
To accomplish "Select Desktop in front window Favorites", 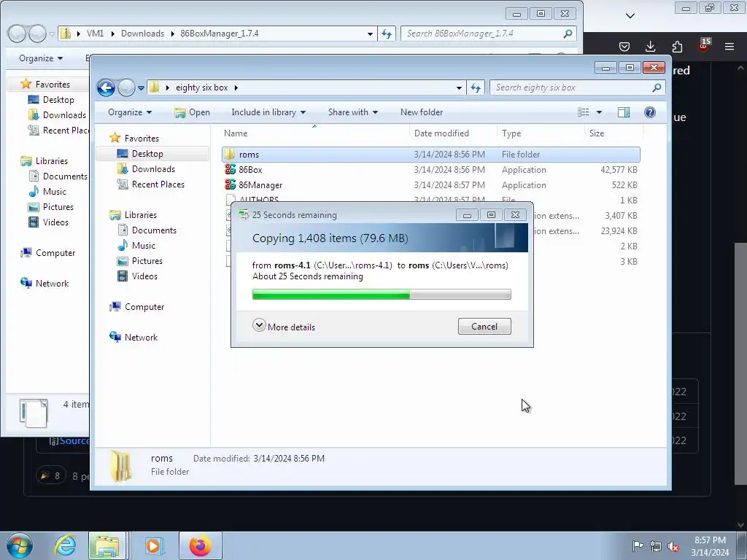I will pyautogui.click(x=147, y=154).
